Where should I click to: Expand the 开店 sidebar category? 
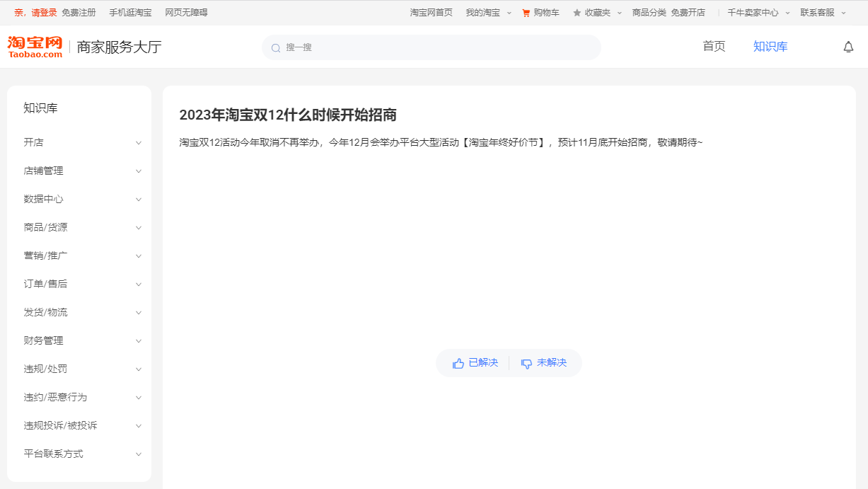[x=139, y=143]
